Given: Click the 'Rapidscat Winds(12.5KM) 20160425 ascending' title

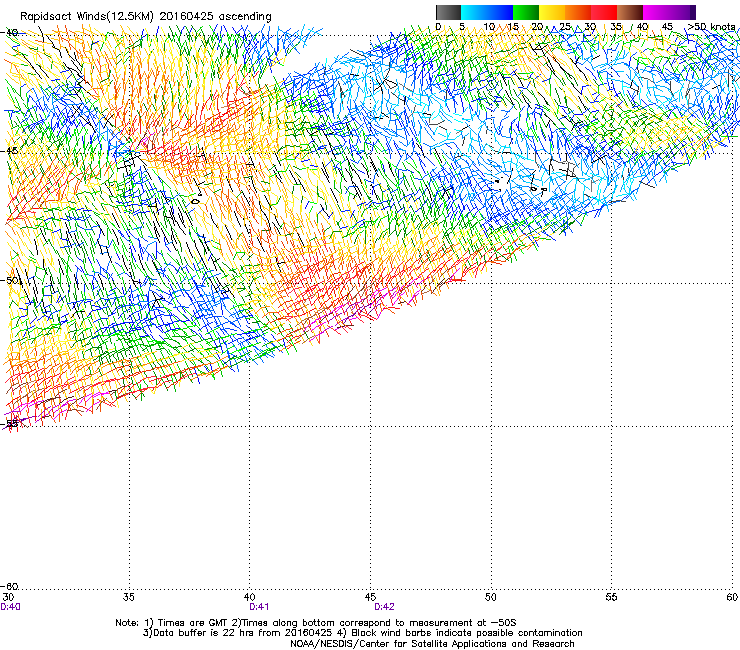Looking at the screenshot, I should [x=146, y=17].
